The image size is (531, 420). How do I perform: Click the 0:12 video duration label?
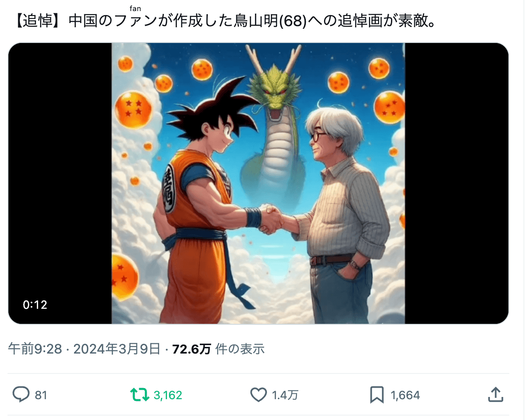35,305
